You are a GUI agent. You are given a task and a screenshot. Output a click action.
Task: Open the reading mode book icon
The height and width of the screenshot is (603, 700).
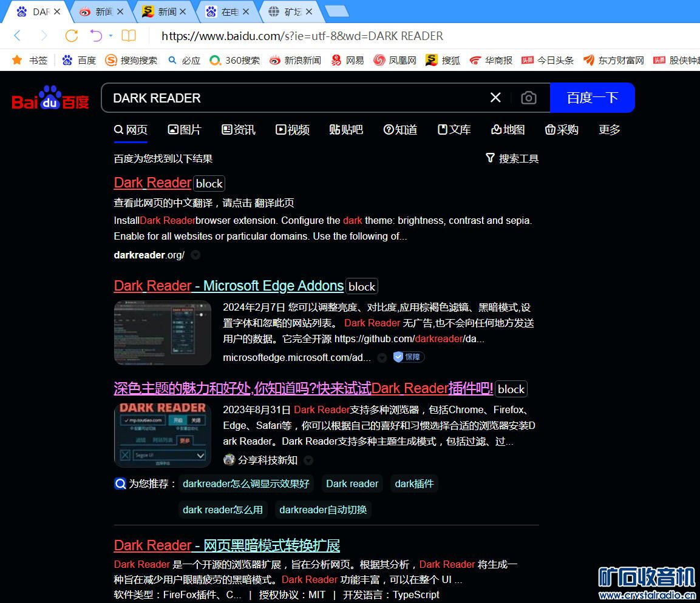click(129, 36)
